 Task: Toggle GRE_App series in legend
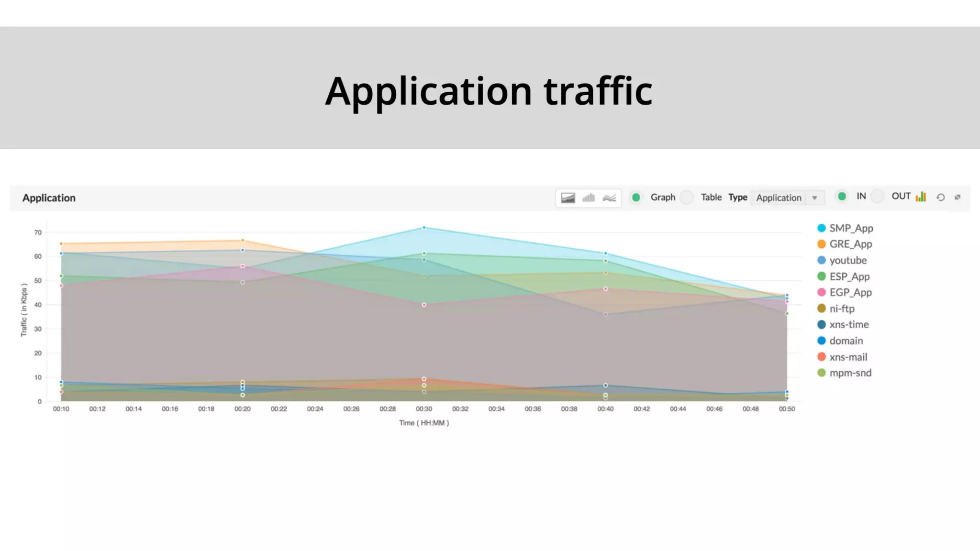tap(845, 244)
